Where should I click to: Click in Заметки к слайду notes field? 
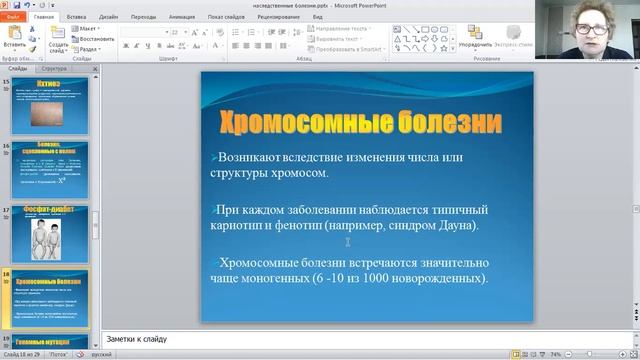[367, 339]
